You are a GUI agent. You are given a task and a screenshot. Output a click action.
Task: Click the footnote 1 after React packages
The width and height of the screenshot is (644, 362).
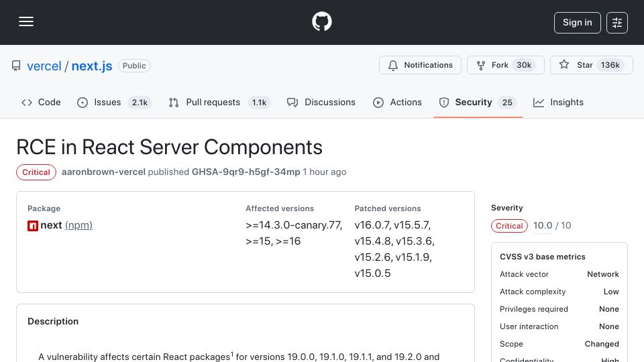click(x=232, y=354)
